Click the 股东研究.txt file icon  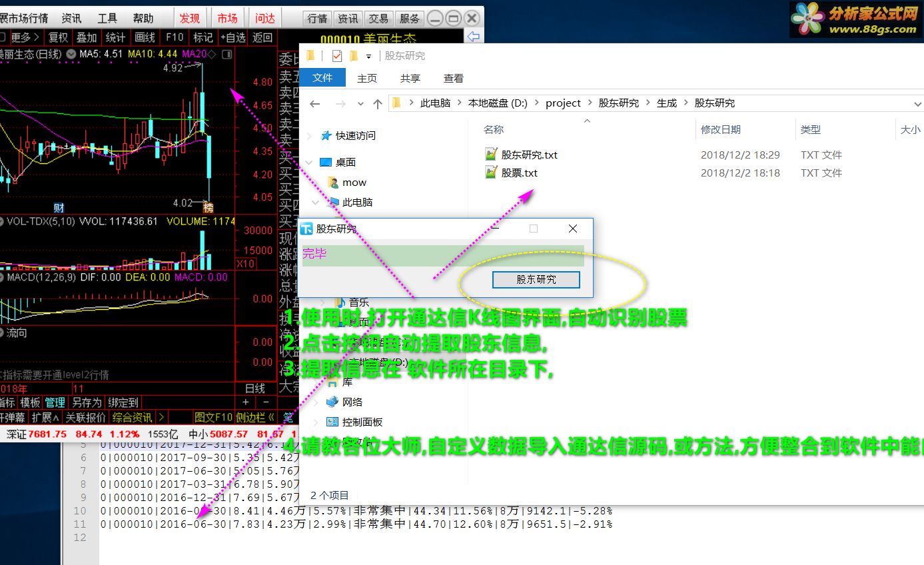[x=491, y=155]
